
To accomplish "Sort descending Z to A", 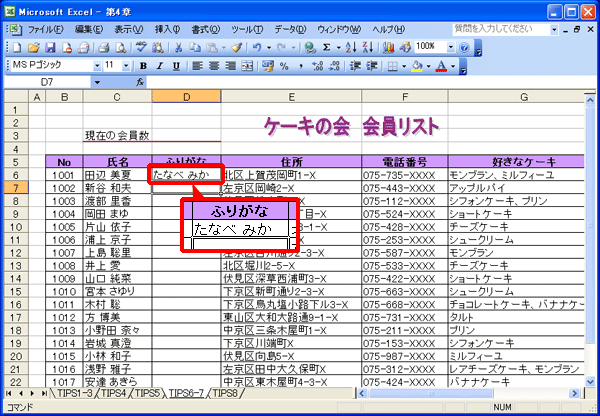I will pyautogui.click(x=367, y=47).
